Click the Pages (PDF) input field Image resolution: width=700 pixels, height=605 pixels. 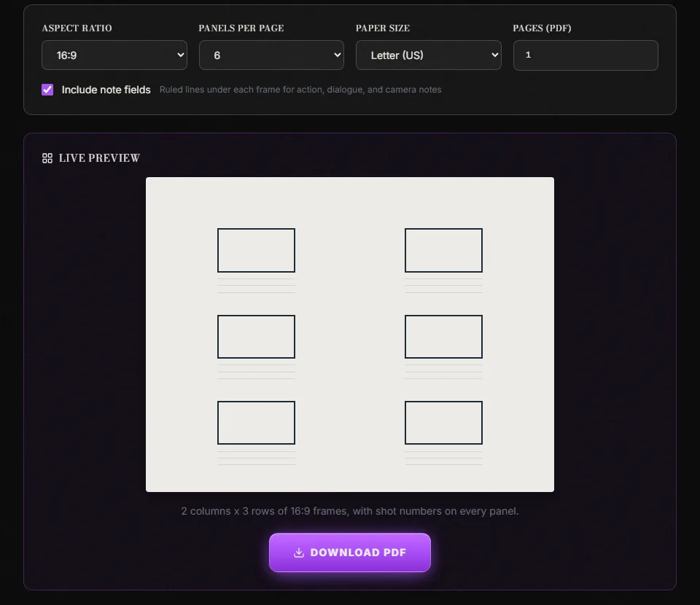coord(586,55)
